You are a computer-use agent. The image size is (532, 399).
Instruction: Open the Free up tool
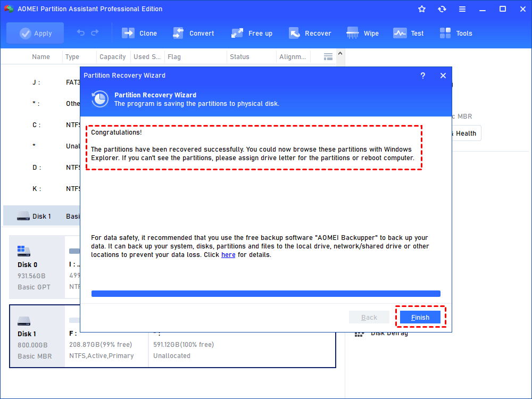tap(252, 33)
